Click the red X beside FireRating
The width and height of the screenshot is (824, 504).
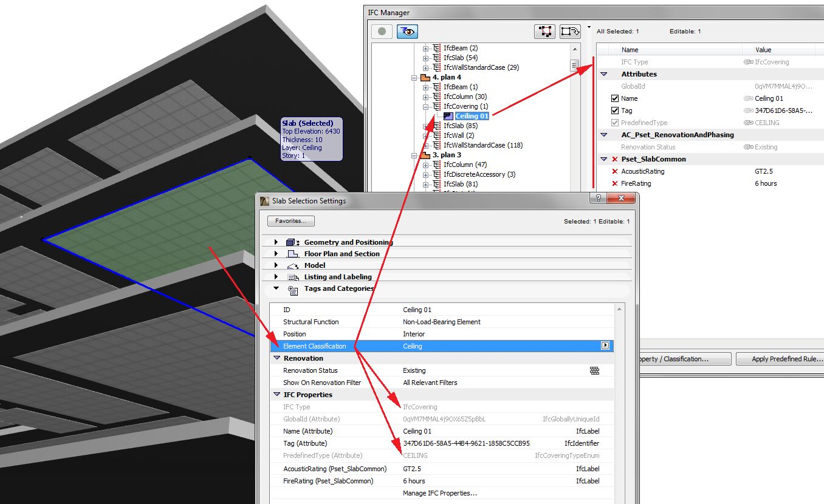click(x=615, y=183)
